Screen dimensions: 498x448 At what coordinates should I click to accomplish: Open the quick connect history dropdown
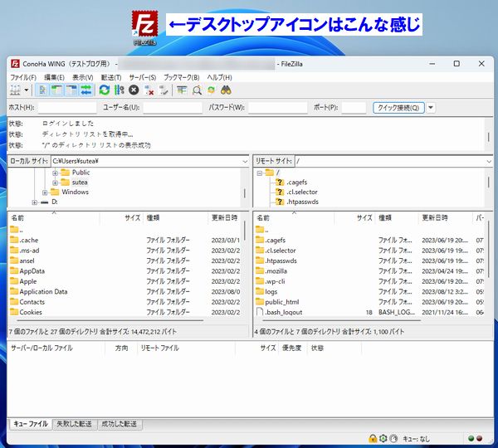[x=431, y=108]
